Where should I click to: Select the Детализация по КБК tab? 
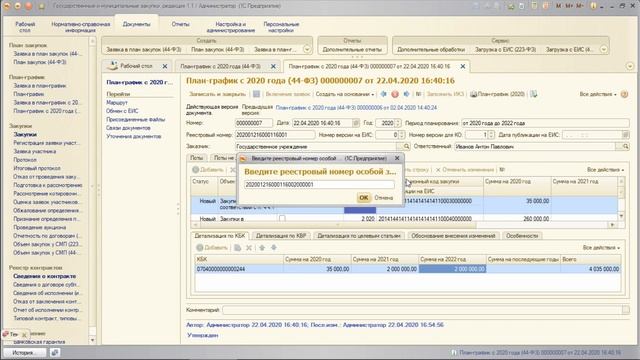pyautogui.click(x=220, y=236)
